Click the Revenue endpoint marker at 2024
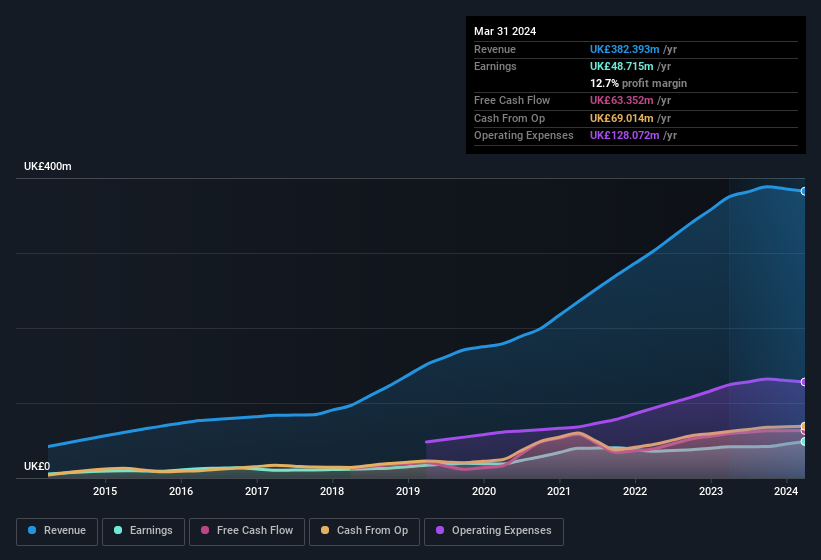 coord(804,192)
